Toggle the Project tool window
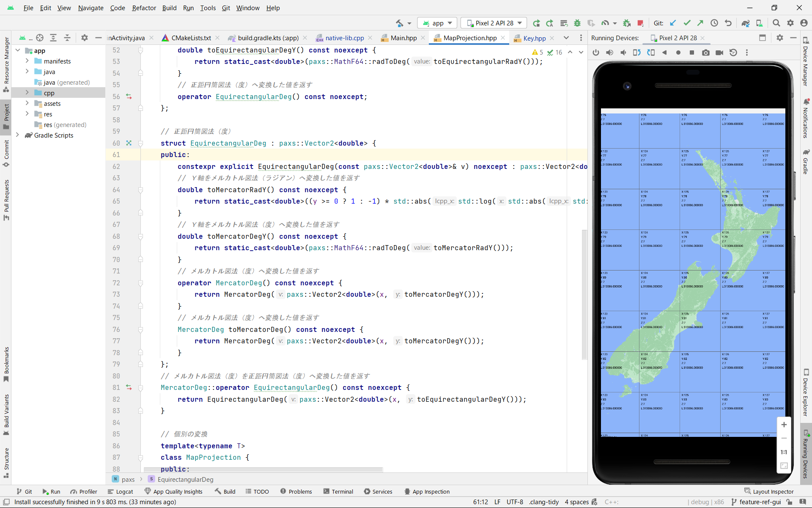Image resolution: width=812 pixels, height=508 pixels. pos(6,116)
